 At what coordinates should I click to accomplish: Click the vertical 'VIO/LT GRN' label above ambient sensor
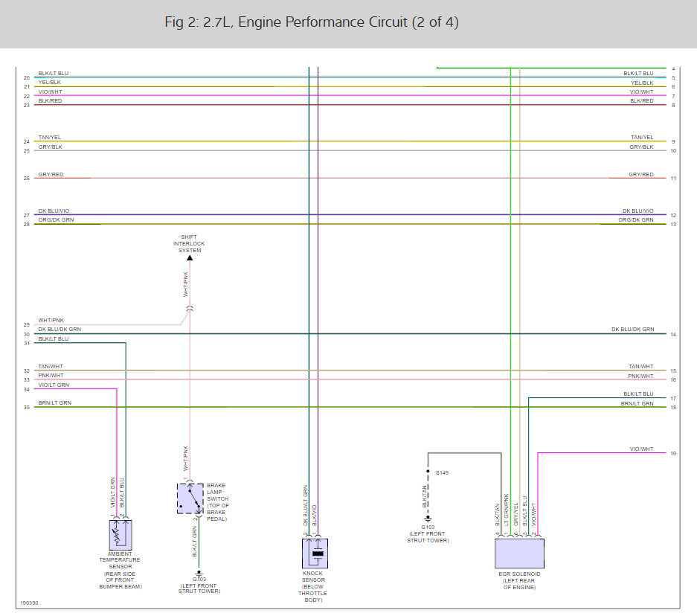[113, 493]
